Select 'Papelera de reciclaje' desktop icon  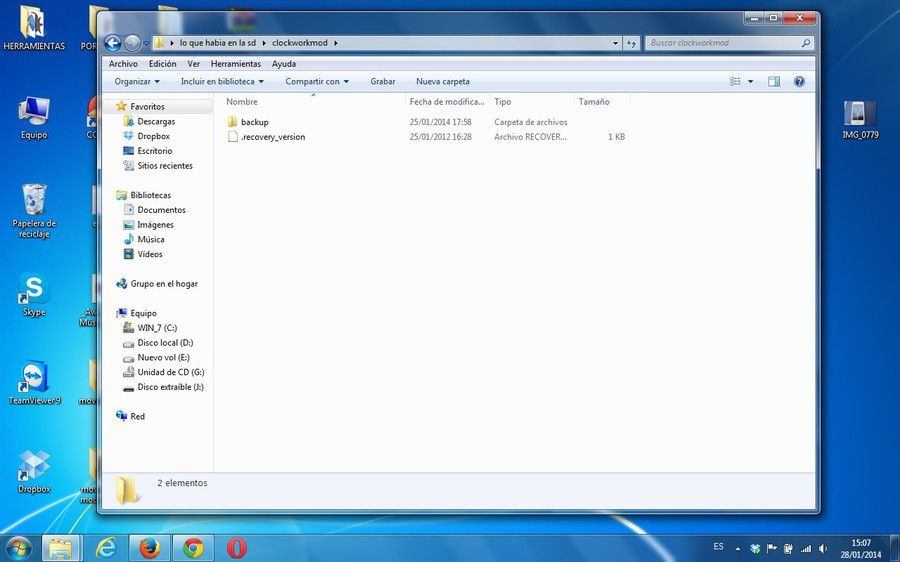pyautogui.click(x=34, y=211)
